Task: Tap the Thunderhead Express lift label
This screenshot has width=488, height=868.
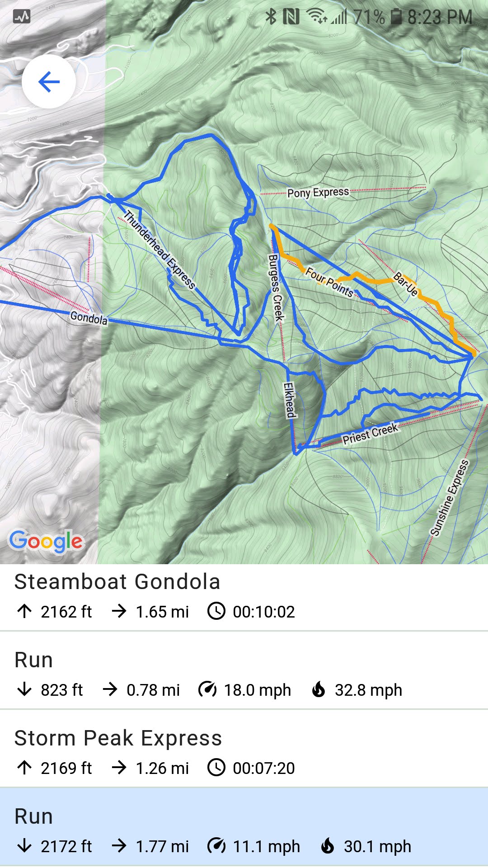Action: pos(160,250)
